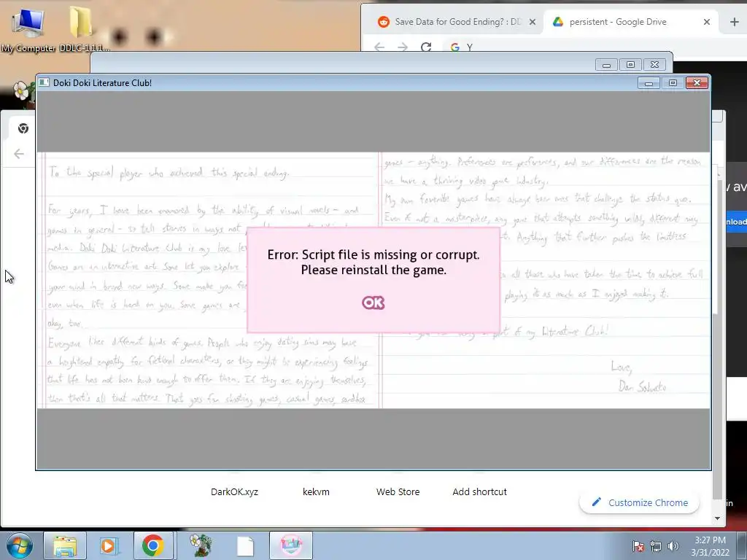Open the DDLC-1.1.1 folder on desktop

pyautogui.click(x=80, y=28)
